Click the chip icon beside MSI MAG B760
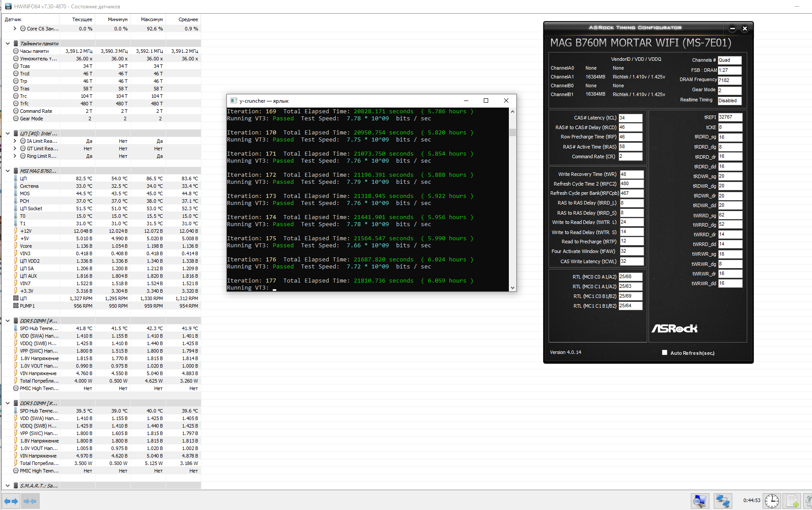Screen dimensions: 812x510 (16, 171)
